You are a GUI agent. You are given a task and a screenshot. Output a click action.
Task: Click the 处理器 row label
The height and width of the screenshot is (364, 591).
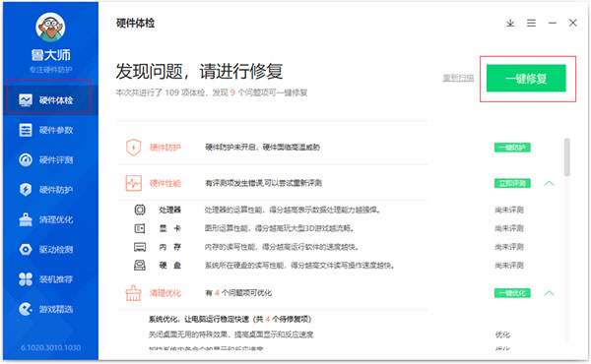(x=170, y=210)
